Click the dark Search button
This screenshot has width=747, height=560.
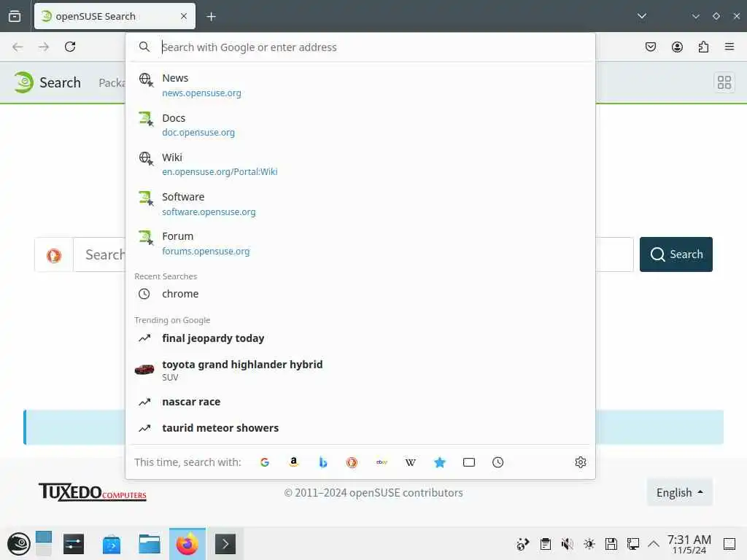pyautogui.click(x=676, y=254)
